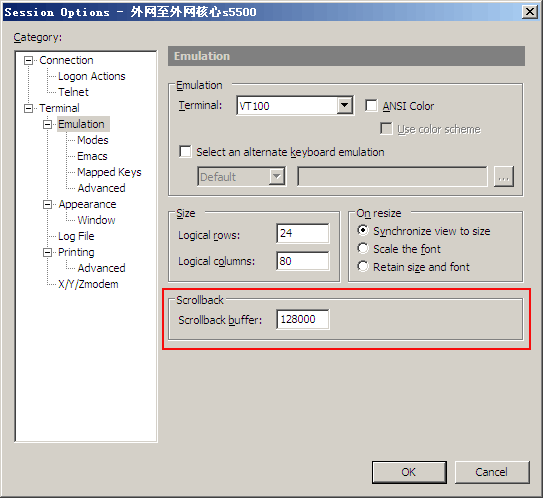Click the Logical columns field

pos(303,261)
